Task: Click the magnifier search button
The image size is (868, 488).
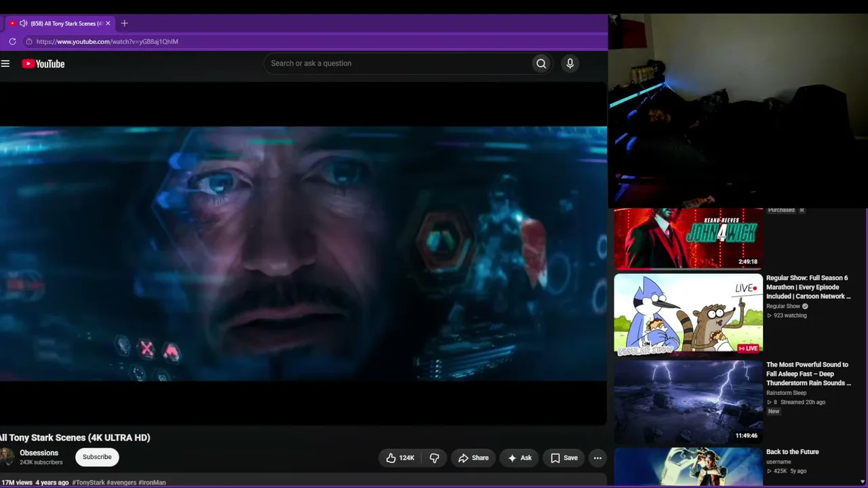Action: coord(541,64)
